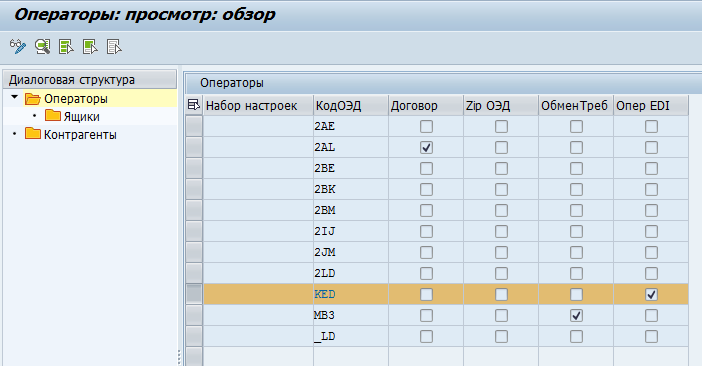The width and height of the screenshot is (702, 366).
Task: Select the Операторы open folder icon
Action: (x=33, y=98)
